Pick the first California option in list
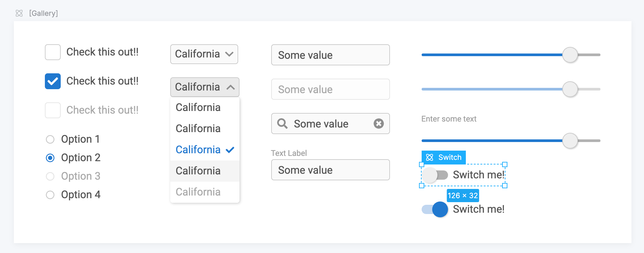The width and height of the screenshot is (644, 253). 205,108
